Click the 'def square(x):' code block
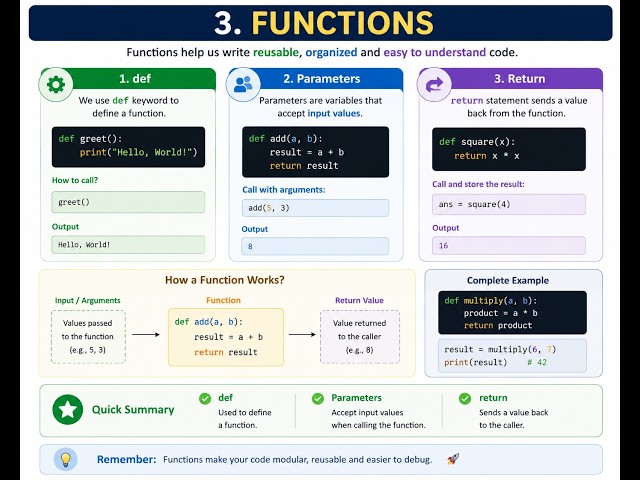 [x=509, y=149]
